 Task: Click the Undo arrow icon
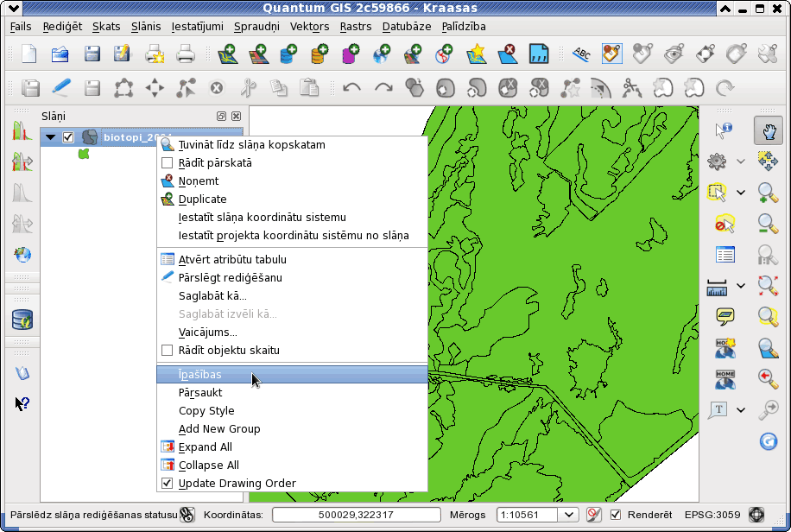pos(351,88)
